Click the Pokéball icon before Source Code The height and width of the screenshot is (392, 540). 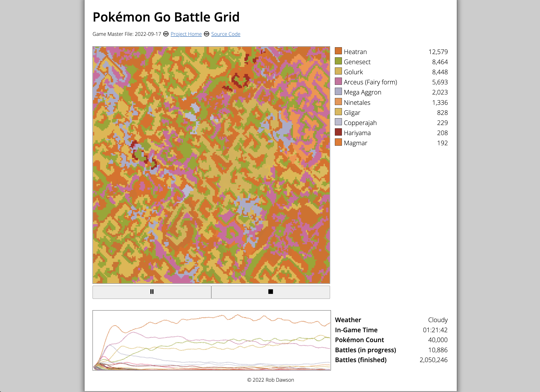(x=206, y=34)
